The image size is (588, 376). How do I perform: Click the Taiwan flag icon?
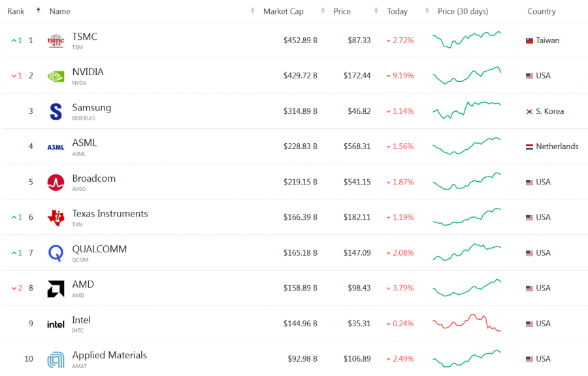(529, 41)
